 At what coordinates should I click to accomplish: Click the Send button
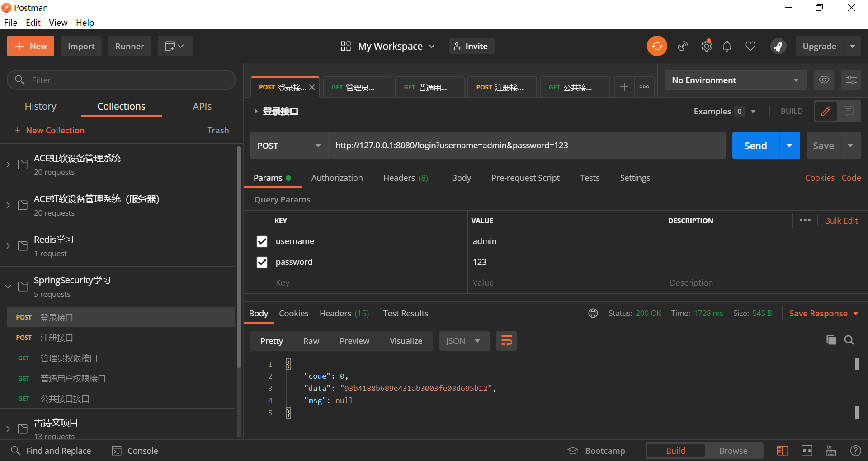click(x=755, y=146)
